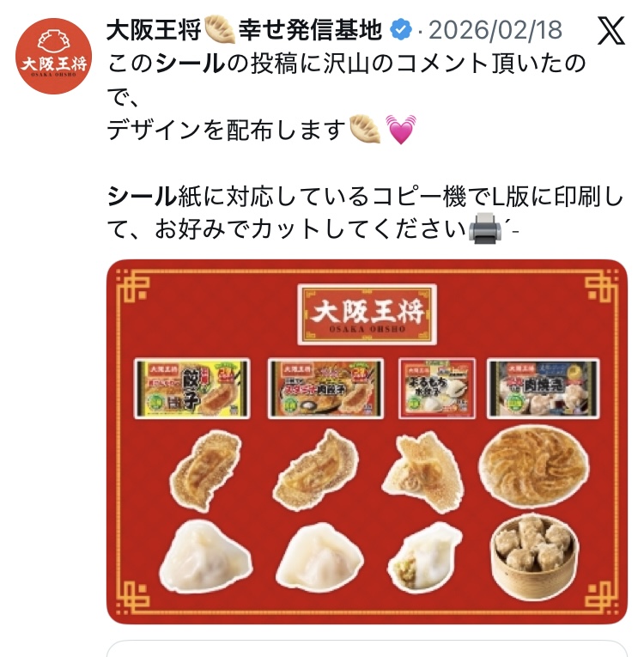Click the 肉餃子 package sticker
The width and height of the screenshot is (644, 657).
coord(325,388)
